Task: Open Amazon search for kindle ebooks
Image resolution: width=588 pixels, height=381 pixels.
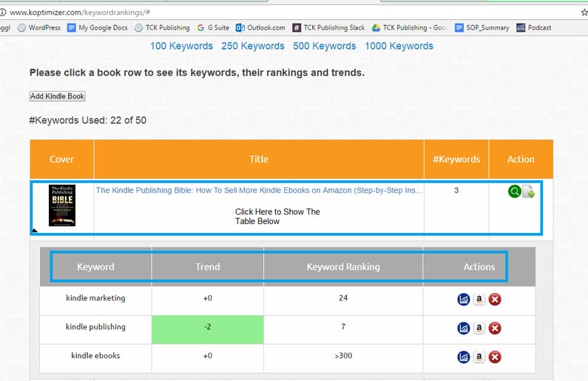Action: [x=479, y=357]
